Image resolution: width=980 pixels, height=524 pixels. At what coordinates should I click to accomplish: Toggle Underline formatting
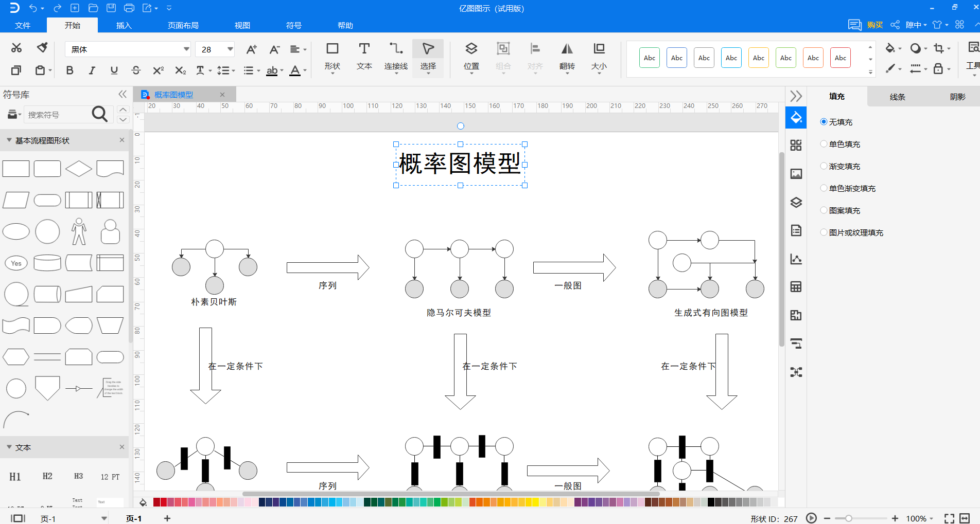point(114,70)
